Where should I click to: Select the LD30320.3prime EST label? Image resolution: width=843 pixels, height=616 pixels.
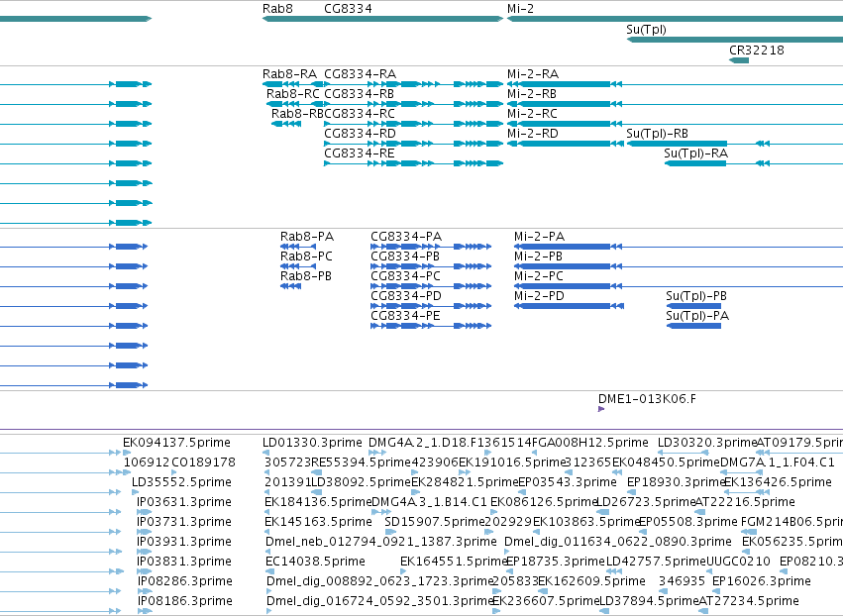point(707,443)
